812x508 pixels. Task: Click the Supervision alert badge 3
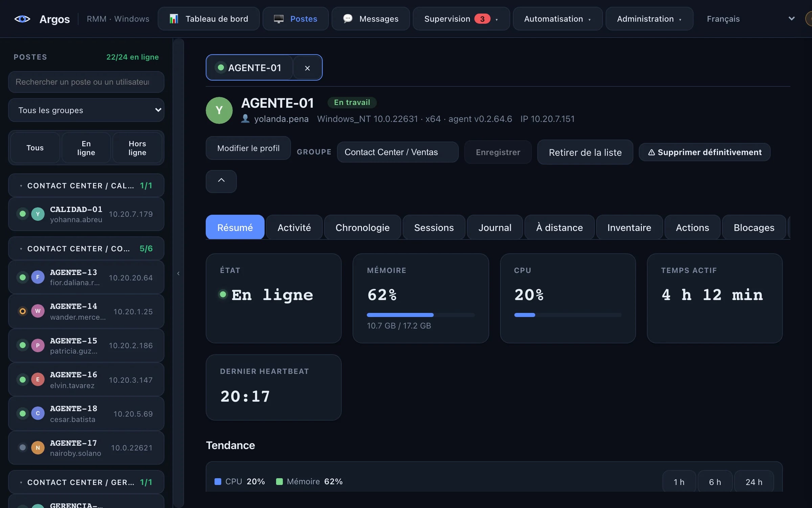point(482,19)
